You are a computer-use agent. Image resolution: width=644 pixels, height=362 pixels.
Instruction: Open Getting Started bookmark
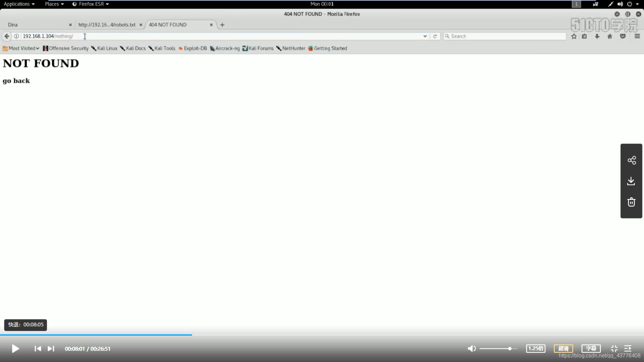[x=328, y=48]
